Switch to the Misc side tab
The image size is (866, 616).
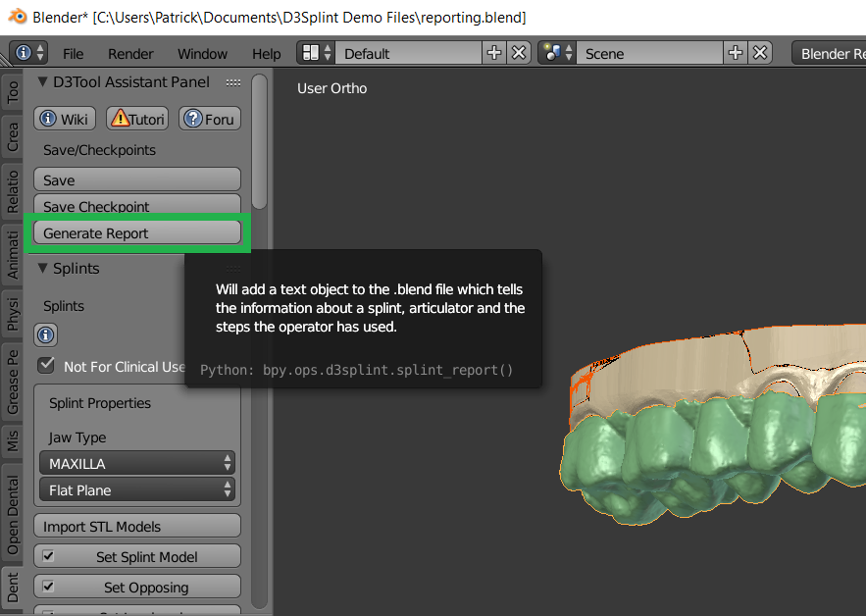point(12,440)
